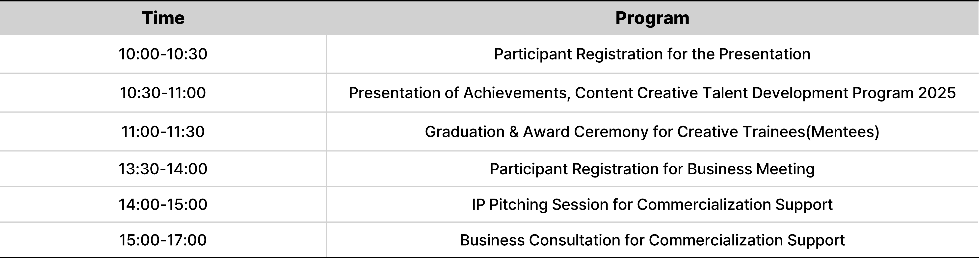The width and height of the screenshot is (980, 259).
Task: Select the 10:30-11:00 time cell
Action: [163, 93]
